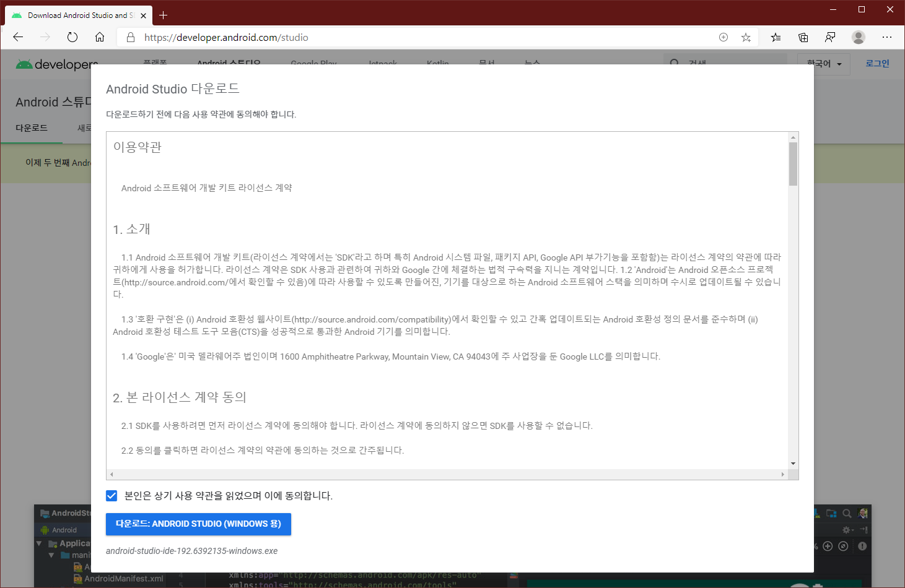Open the 한국어 language dropdown
This screenshot has height=588, width=905.
click(x=824, y=64)
